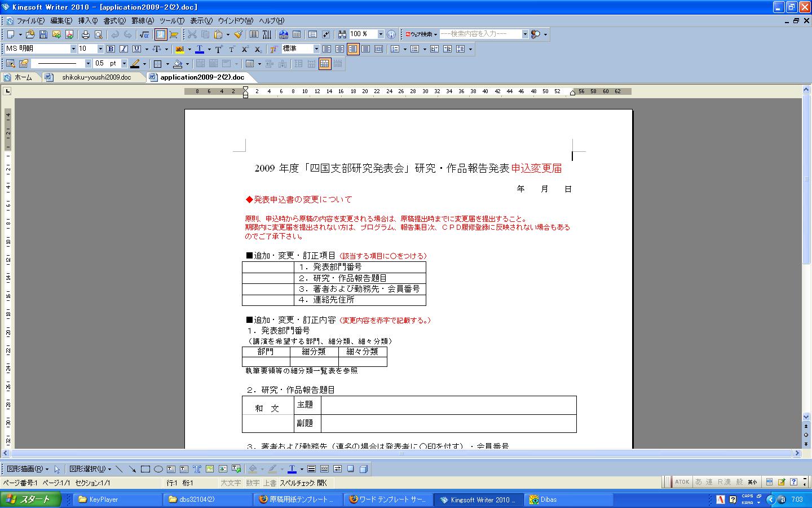Expand the 図形選択(U) menu

(x=89, y=469)
